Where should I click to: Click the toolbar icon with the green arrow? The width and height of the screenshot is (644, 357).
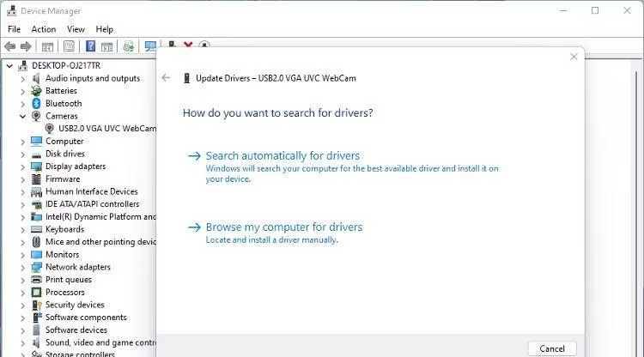(129, 46)
